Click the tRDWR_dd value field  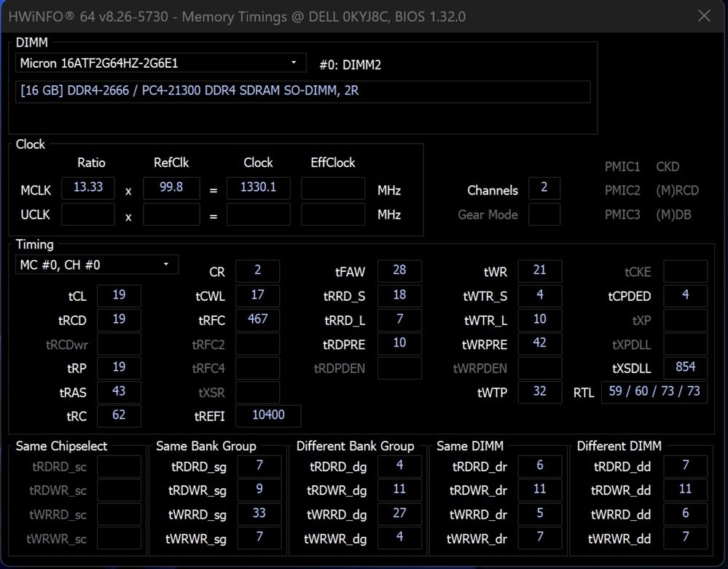tap(685, 490)
